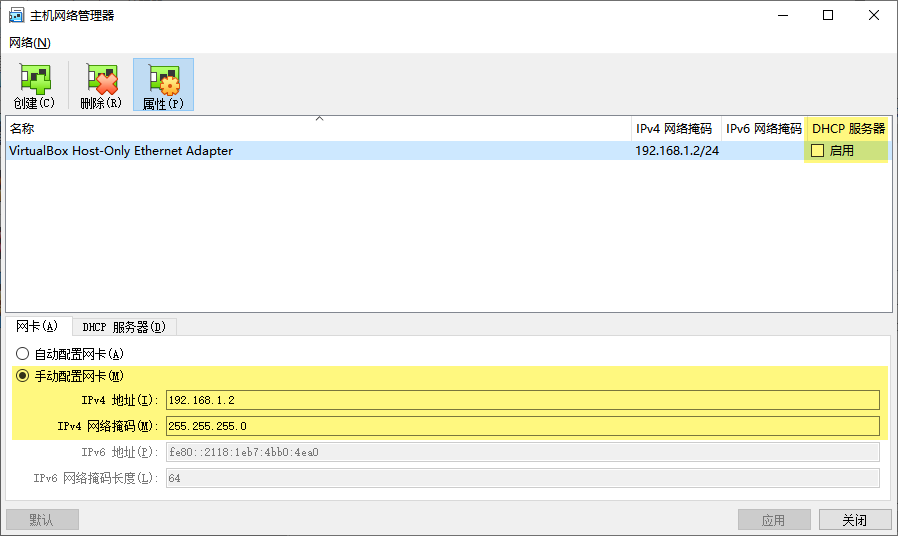Viewport: 898px width, 536px height.
Task: Open the 网络(N) menu
Action: coord(29,42)
